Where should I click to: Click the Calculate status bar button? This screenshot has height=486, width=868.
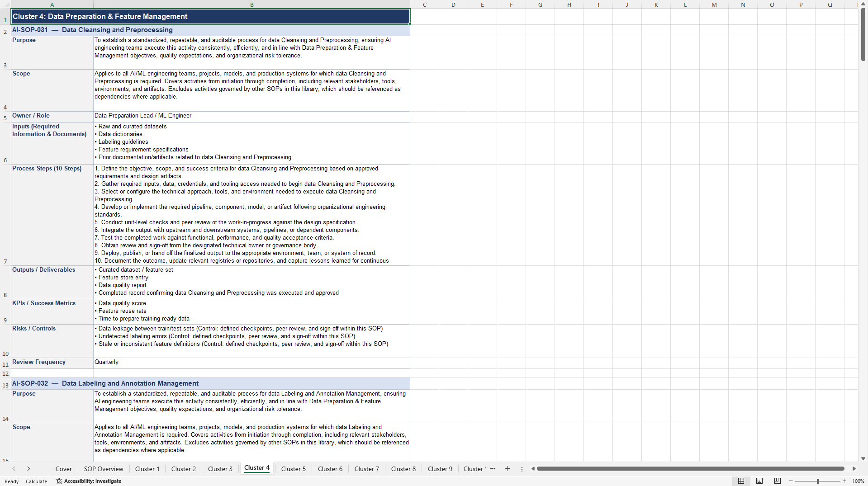(x=36, y=481)
